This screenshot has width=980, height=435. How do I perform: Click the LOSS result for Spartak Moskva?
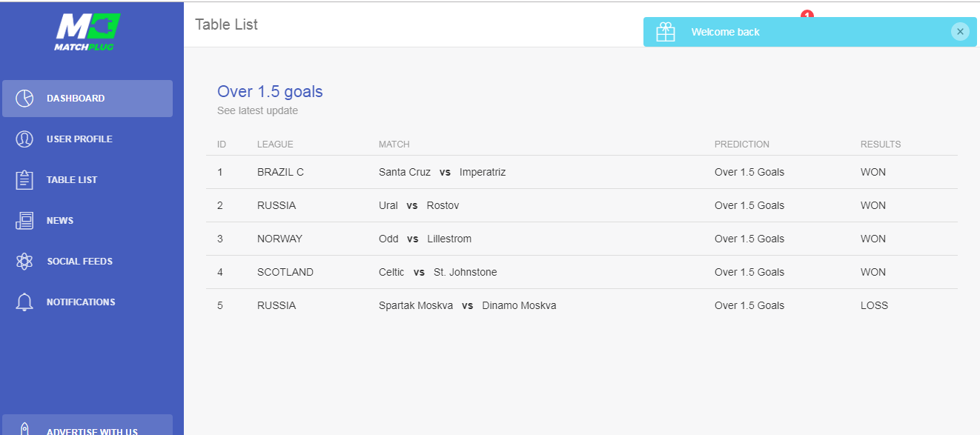[x=874, y=305]
